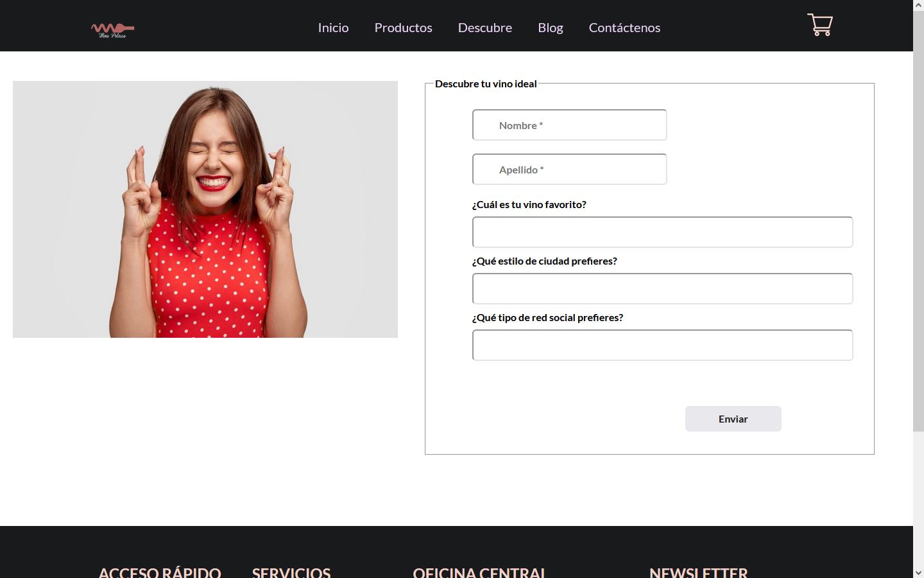This screenshot has width=924, height=578.
Task: Click the "¿Cuál es tu vino favorito?" label
Action: pyautogui.click(x=529, y=204)
